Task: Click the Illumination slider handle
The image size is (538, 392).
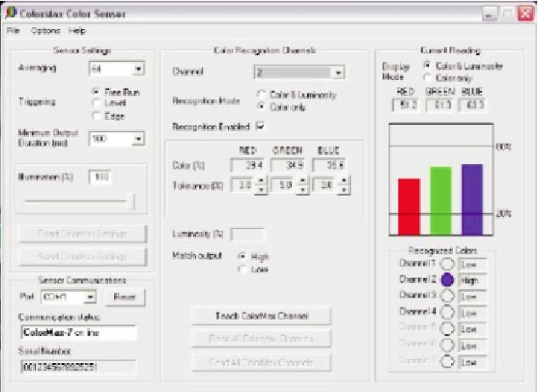Action: (131, 202)
